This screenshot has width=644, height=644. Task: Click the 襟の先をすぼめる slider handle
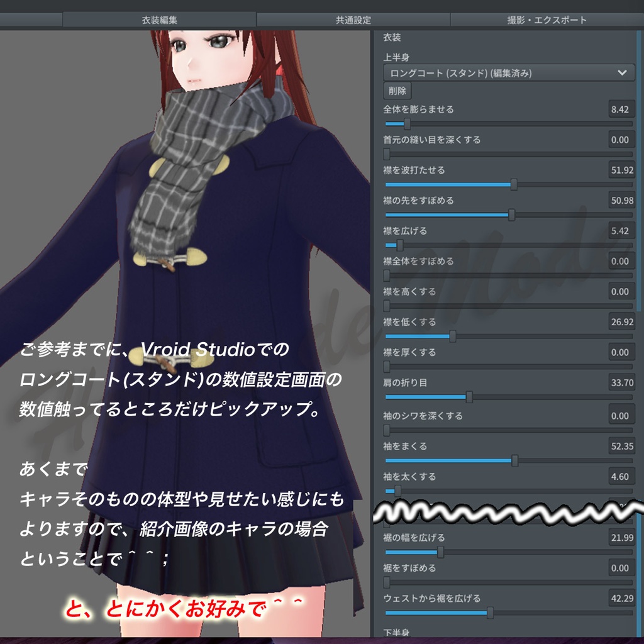click(511, 214)
